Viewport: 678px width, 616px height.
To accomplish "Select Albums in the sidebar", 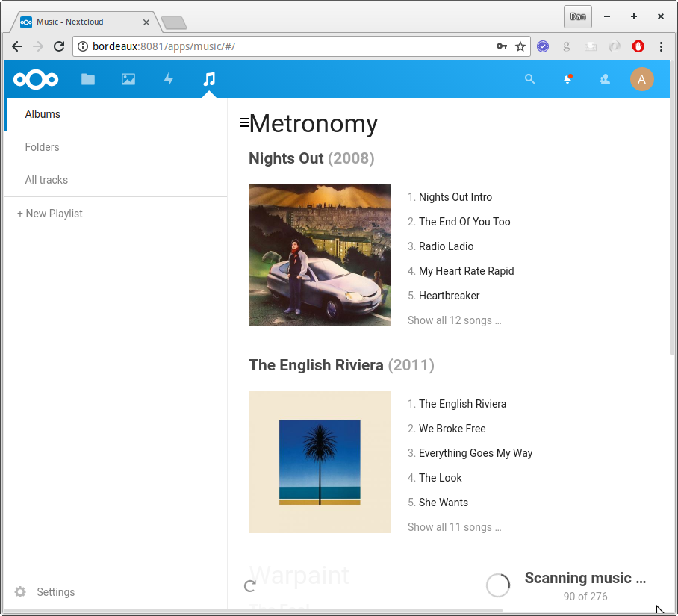I will coord(116,114).
